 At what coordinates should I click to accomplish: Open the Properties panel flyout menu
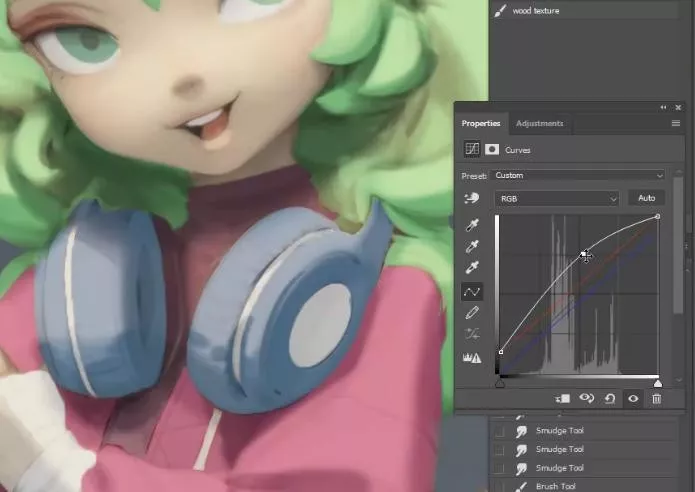pyautogui.click(x=675, y=123)
